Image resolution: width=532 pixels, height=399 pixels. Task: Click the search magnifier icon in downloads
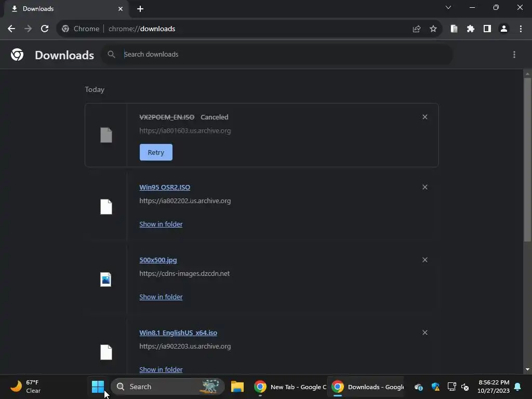coord(111,54)
